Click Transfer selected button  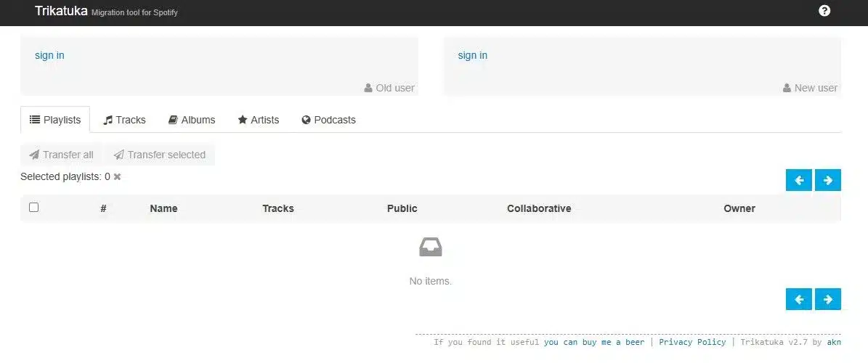(159, 155)
